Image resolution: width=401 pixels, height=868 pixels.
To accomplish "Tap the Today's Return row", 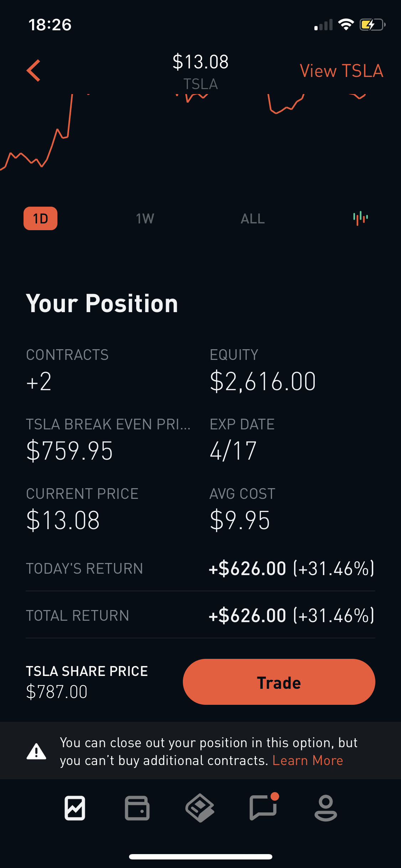I will [200, 568].
